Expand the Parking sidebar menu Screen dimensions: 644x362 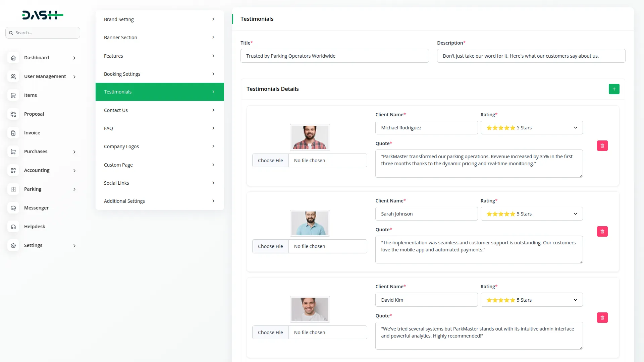point(74,189)
